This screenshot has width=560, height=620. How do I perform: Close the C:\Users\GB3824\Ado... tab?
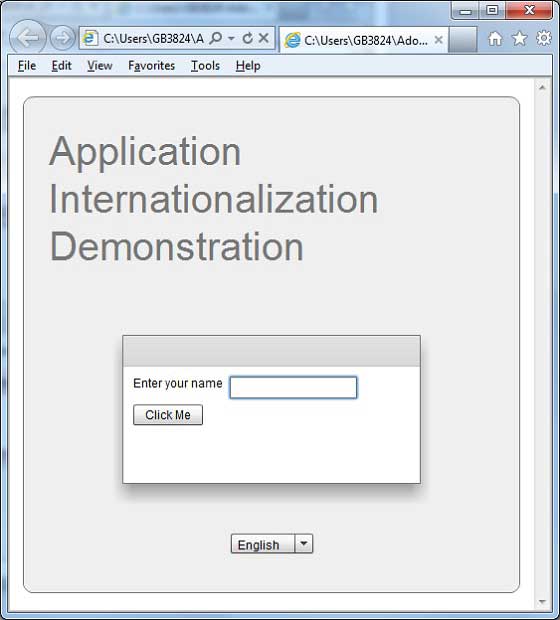coord(438,40)
